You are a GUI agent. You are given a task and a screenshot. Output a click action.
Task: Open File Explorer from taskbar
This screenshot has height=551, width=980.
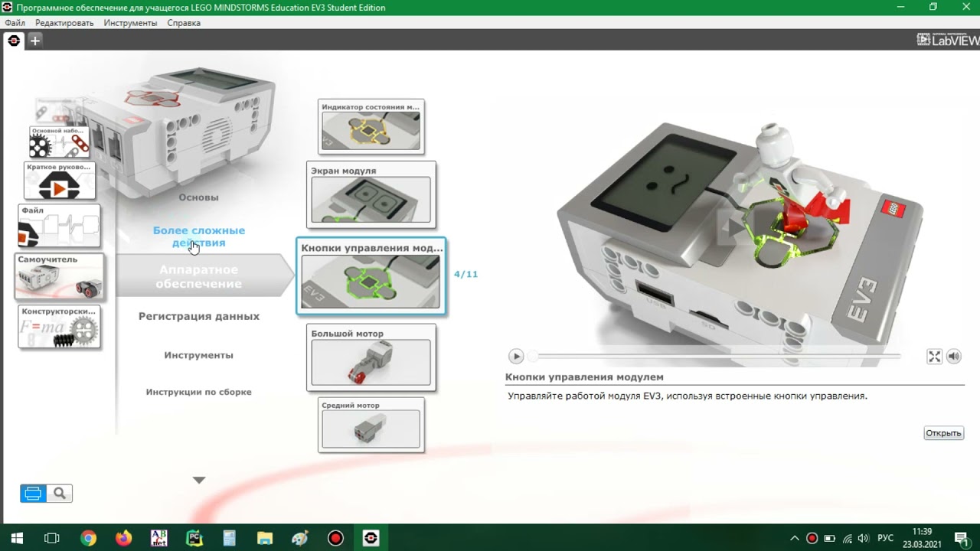[x=264, y=538]
